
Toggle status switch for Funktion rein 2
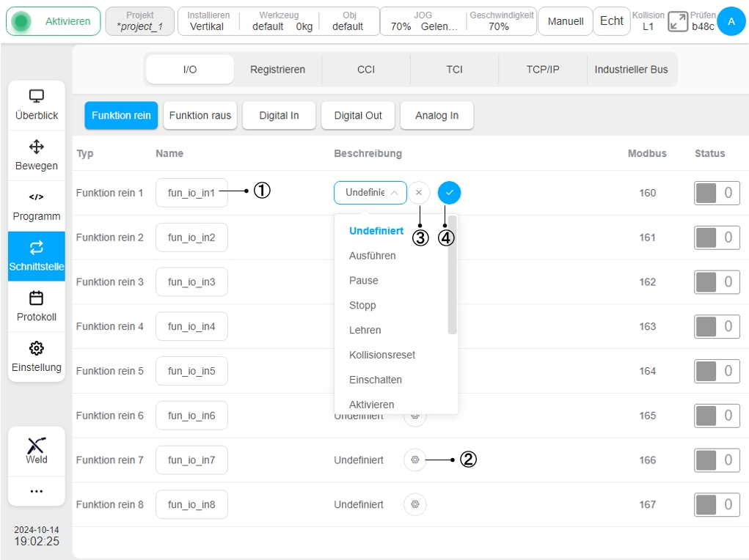[717, 237]
